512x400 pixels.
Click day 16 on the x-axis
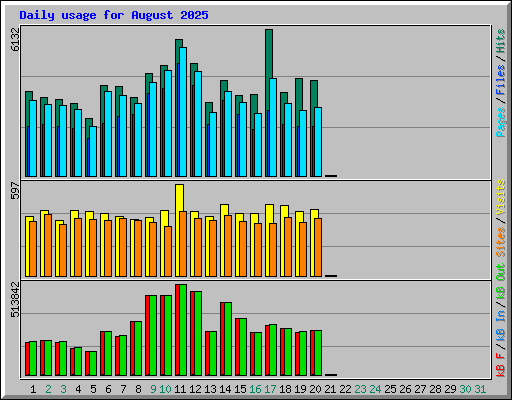[x=255, y=389]
